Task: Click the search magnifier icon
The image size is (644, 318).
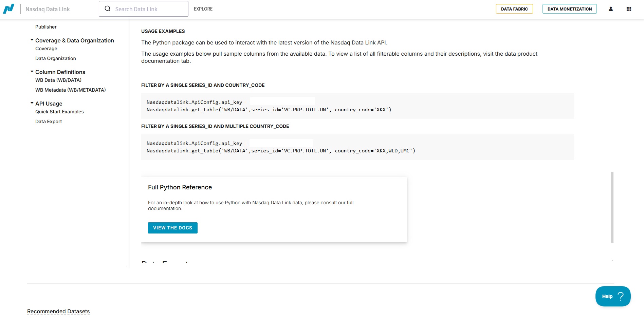Action: [x=108, y=9]
